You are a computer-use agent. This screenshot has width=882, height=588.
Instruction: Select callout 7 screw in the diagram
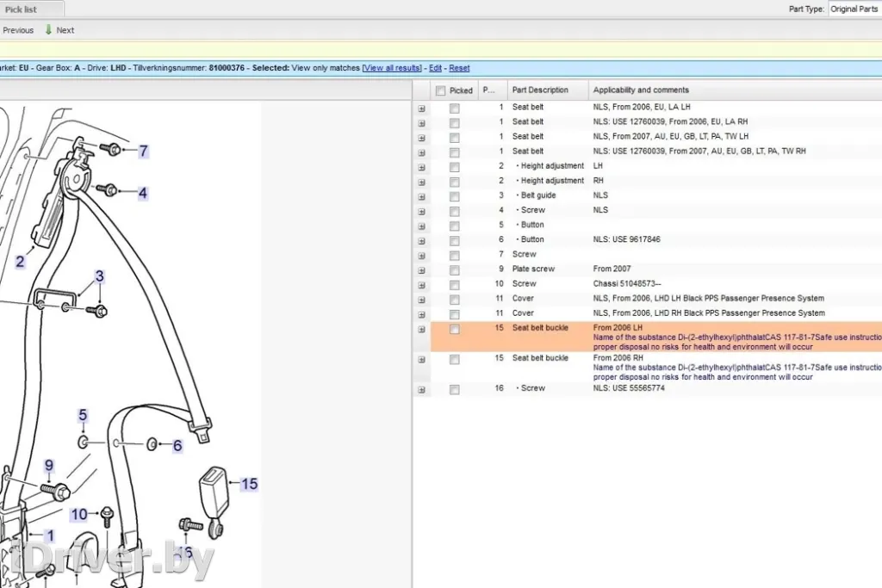[x=143, y=152]
